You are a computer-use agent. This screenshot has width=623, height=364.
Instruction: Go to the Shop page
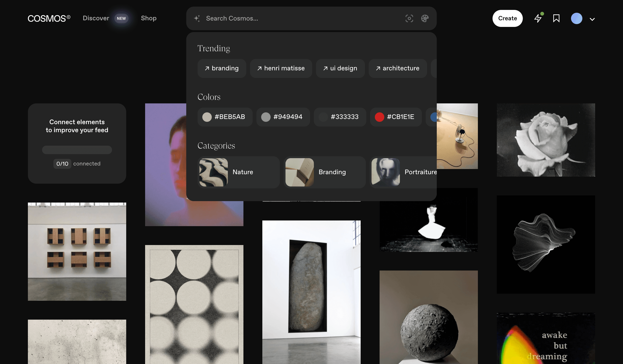[x=149, y=18]
